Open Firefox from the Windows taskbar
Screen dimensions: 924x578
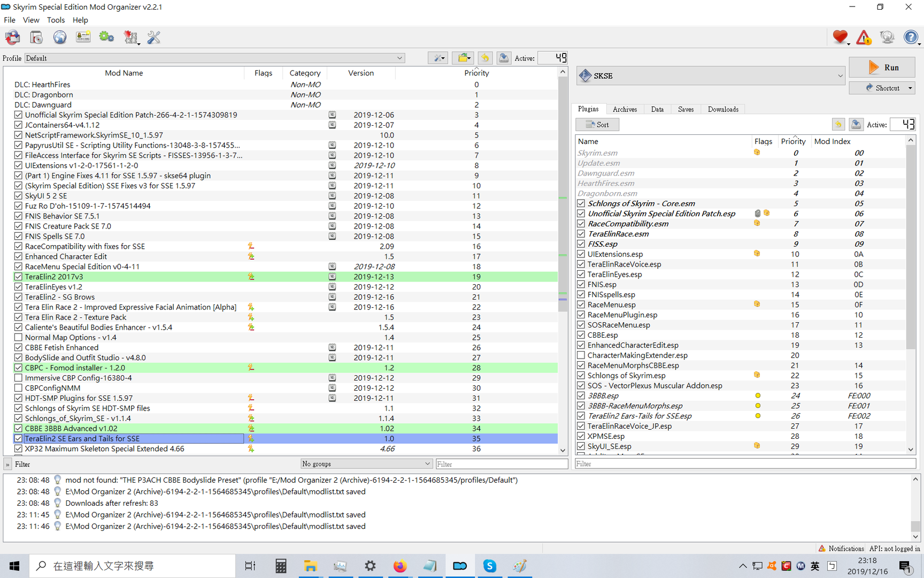coord(400,566)
